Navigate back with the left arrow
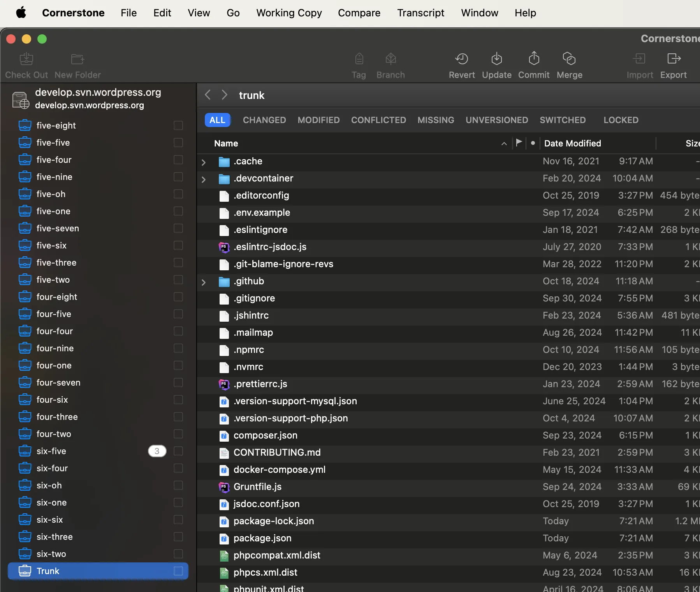The width and height of the screenshot is (700, 592). tap(208, 95)
